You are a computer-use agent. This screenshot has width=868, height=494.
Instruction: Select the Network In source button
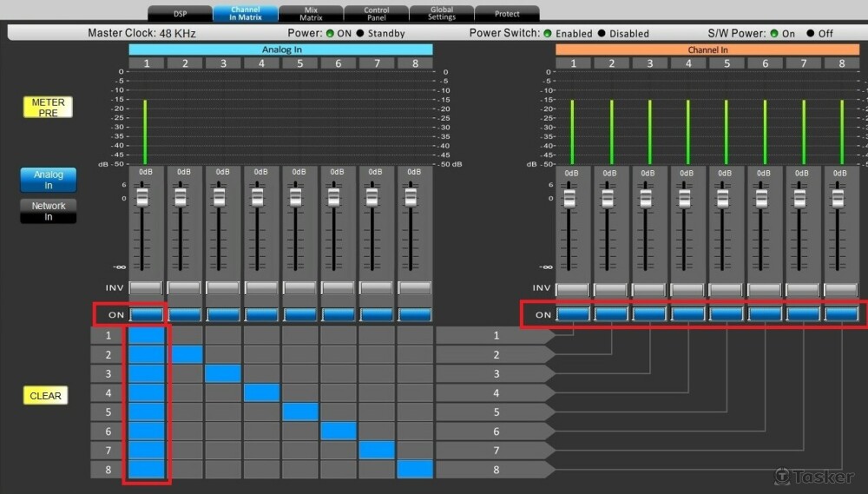click(x=48, y=211)
